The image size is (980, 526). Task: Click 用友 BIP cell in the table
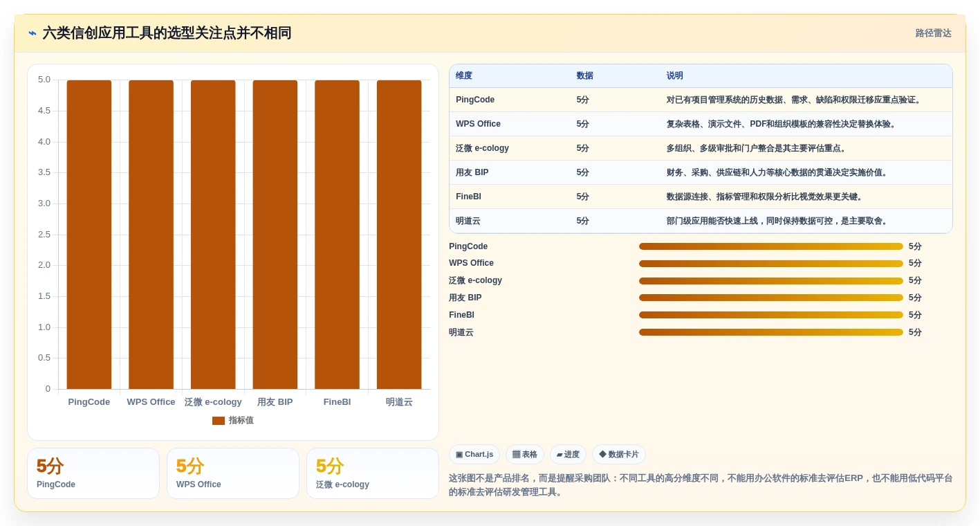[x=472, y=172]
